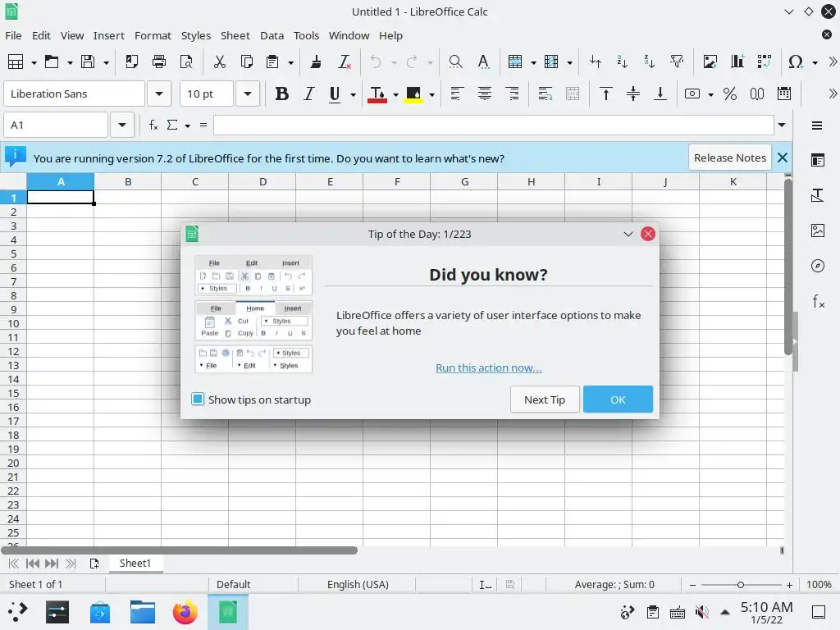840x630 pixels.
Task: Open the application launcher in taskbar
Action: pos(17,612)
